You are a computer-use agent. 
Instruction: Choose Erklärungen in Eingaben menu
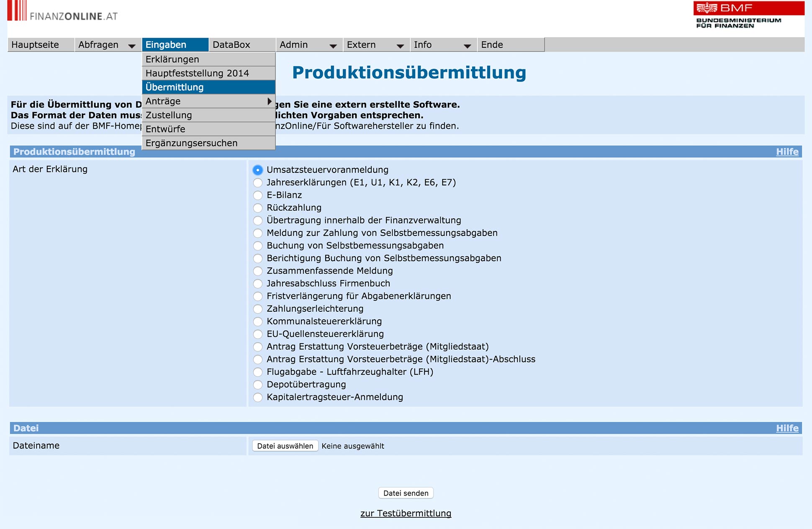tap(208, 59)
